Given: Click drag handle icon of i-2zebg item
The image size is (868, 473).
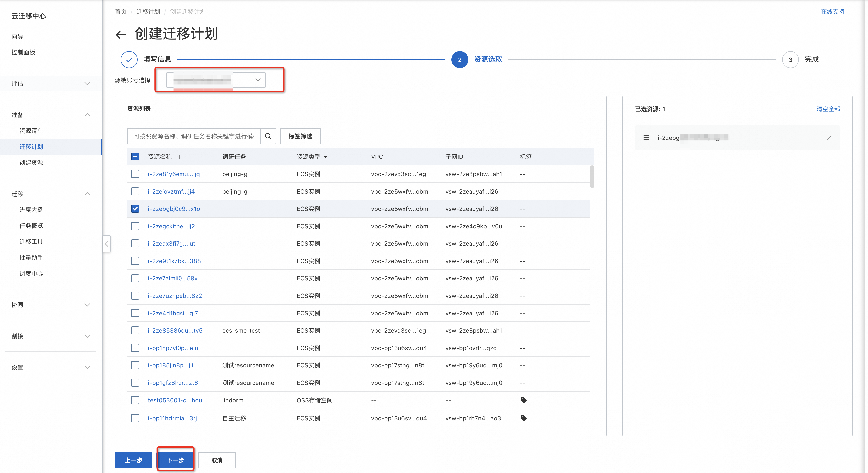Looking at the screenshot, I should click(646, 138).
